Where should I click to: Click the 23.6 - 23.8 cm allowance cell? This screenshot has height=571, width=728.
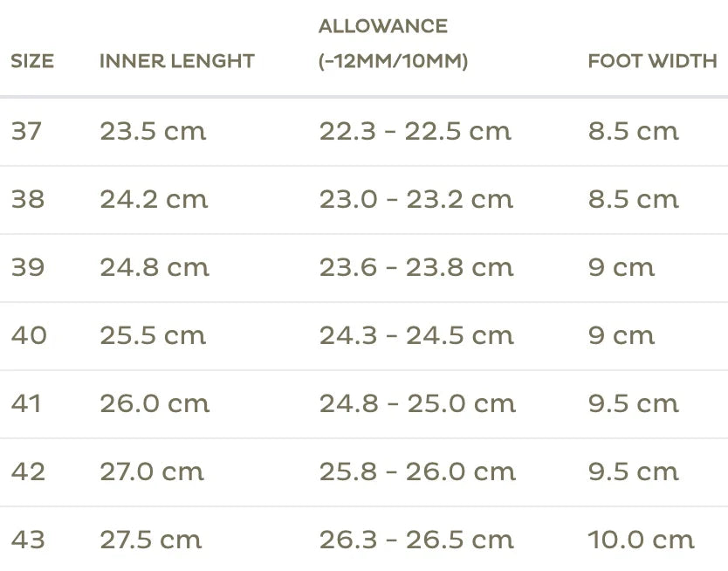(x=416, y=268)
